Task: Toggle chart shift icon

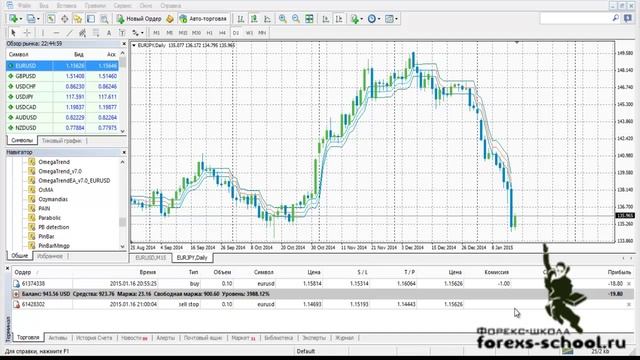Action: (x=339, y=19)
